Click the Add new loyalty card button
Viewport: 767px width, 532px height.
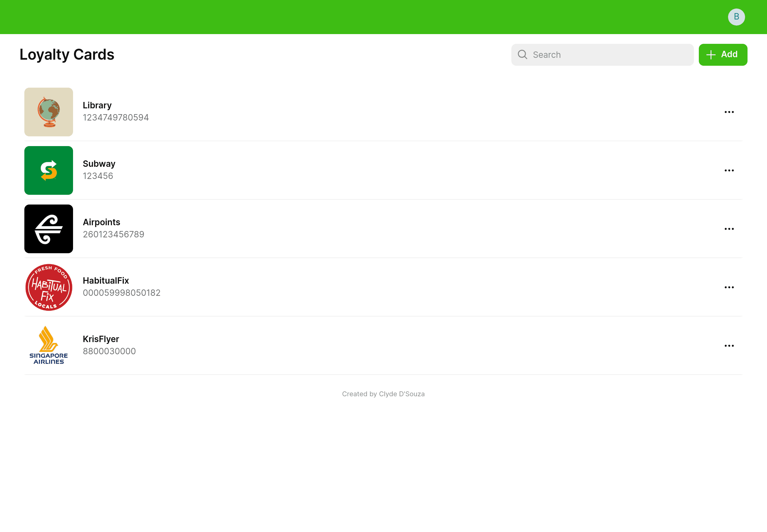coord(722,54)
